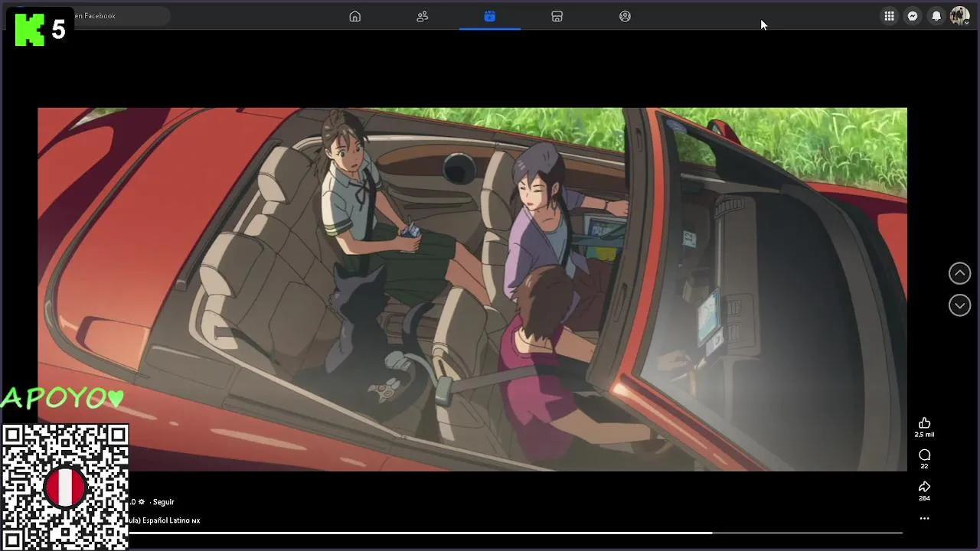Open the Marketplace tab icon

(x=557, y=16)
